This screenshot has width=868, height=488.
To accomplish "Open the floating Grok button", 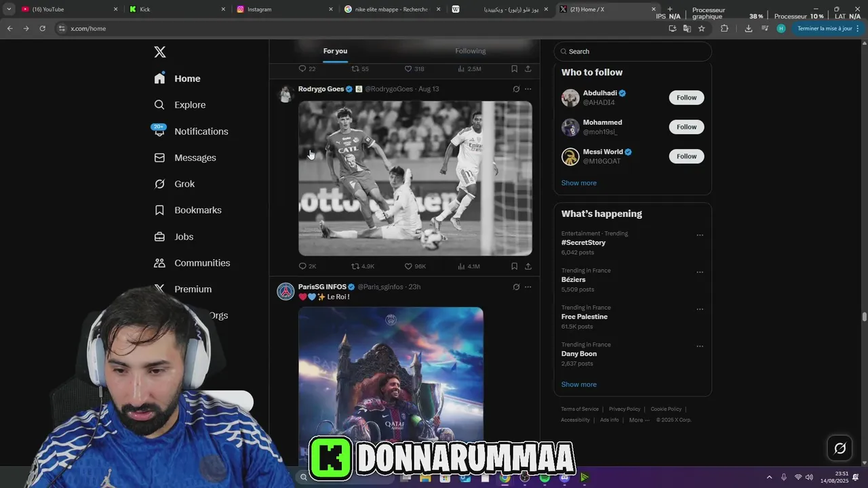I will point(840,448).
